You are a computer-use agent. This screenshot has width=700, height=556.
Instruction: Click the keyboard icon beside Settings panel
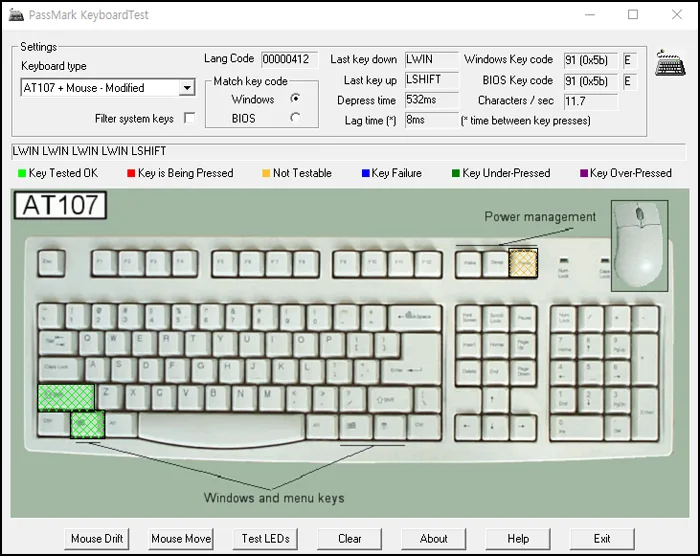(670, 63)
